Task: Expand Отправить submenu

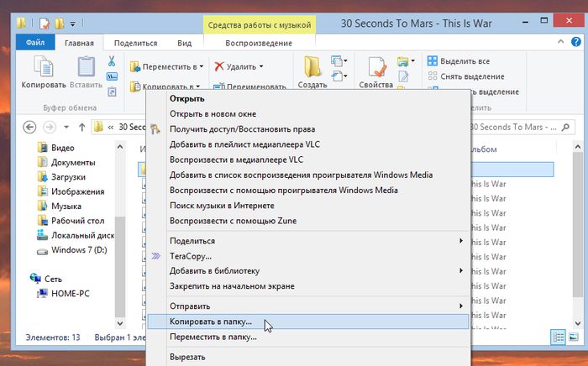Action: click(x=461, y=306)
